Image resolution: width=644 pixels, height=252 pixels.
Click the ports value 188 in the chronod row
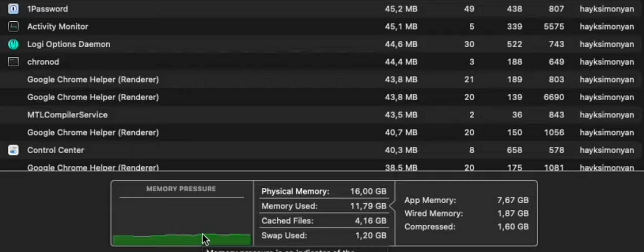[514, 62]
